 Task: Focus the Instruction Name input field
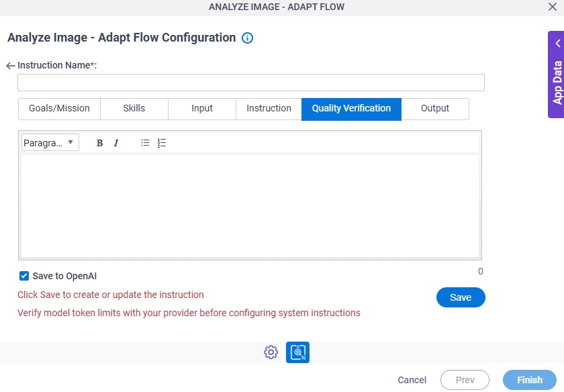251,83
